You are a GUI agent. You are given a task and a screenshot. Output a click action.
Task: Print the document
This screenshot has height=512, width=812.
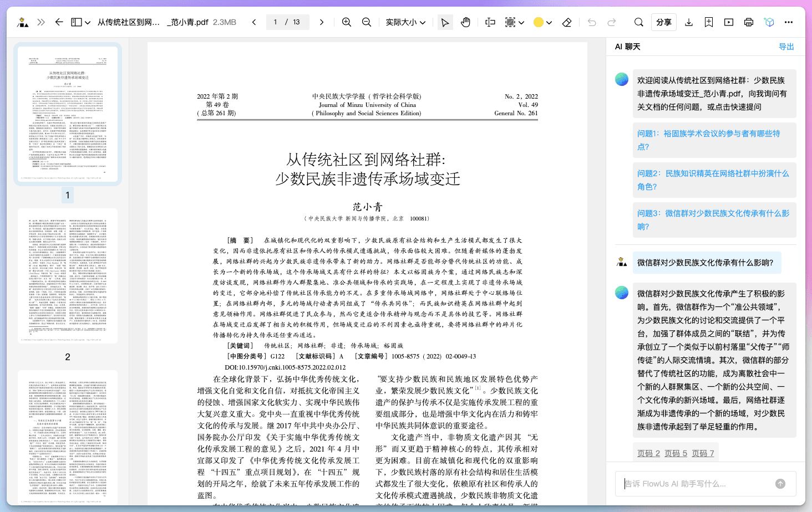(x=749, y=22)
